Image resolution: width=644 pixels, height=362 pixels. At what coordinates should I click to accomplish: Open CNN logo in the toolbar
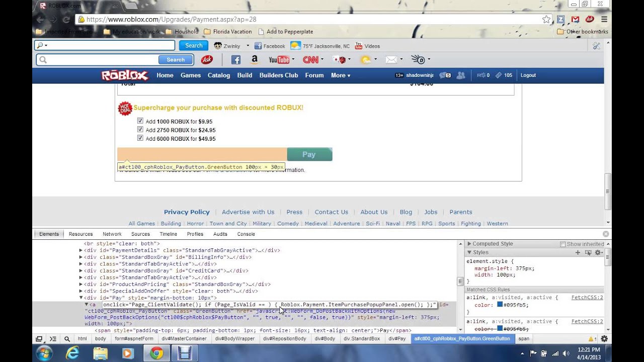[310, 60]
